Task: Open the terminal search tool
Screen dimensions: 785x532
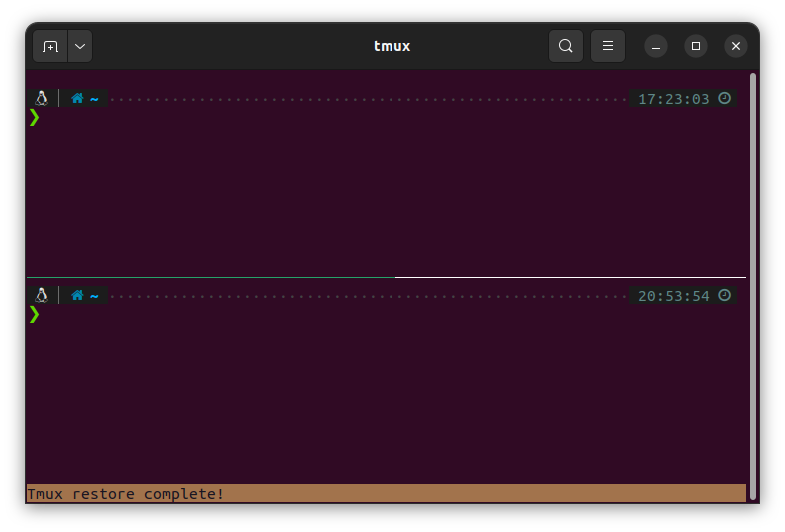Action: tap(565, 46)
